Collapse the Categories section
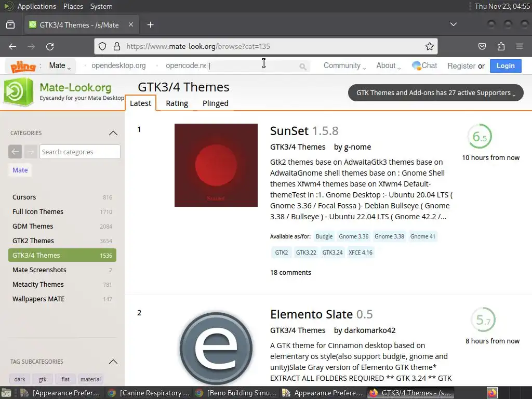The image size is (532, 399). click(113, 133)
